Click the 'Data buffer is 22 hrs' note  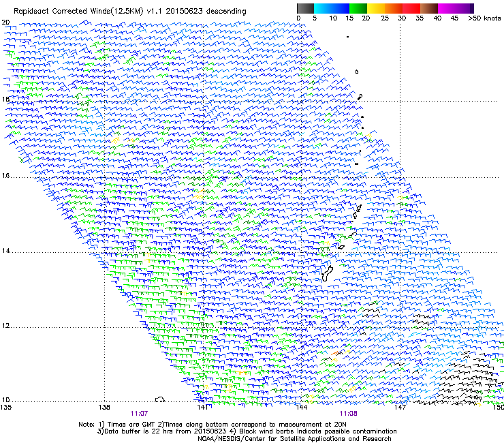pos(247,431)
